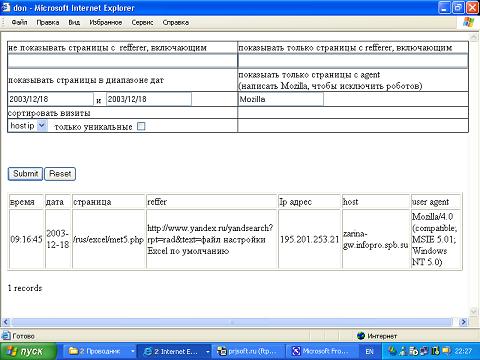Click the Submit button
This screenshot has height=360, width=480.
point(25,174)
